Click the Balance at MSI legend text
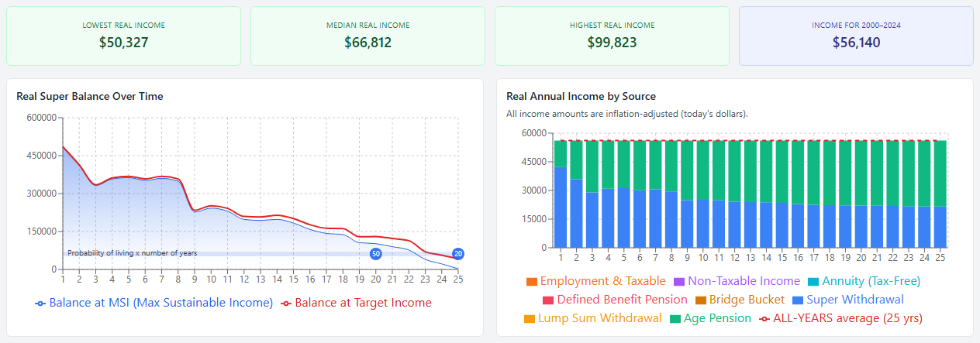The height and width of the screenshot is (343, 980). pyautogui.click(x=160, y=304)
